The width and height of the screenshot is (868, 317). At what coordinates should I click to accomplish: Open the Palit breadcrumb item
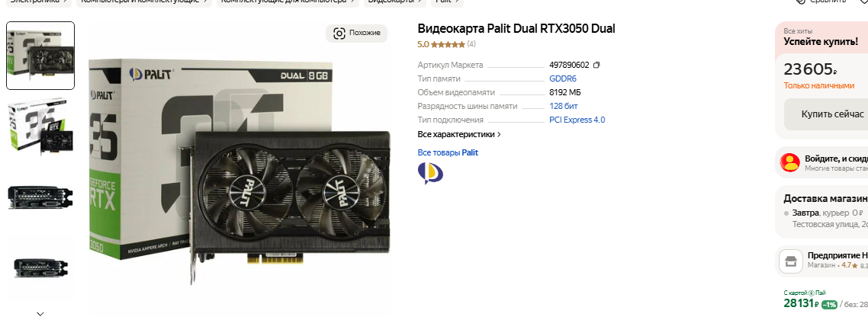pos(447,2)
